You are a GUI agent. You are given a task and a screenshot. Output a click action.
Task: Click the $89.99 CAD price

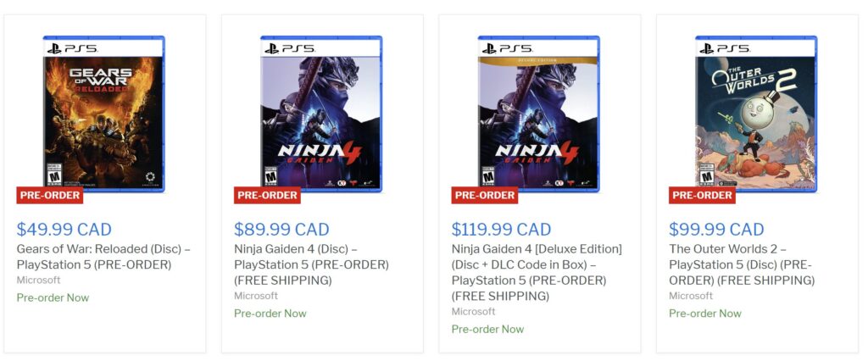(x=281, y=229)
